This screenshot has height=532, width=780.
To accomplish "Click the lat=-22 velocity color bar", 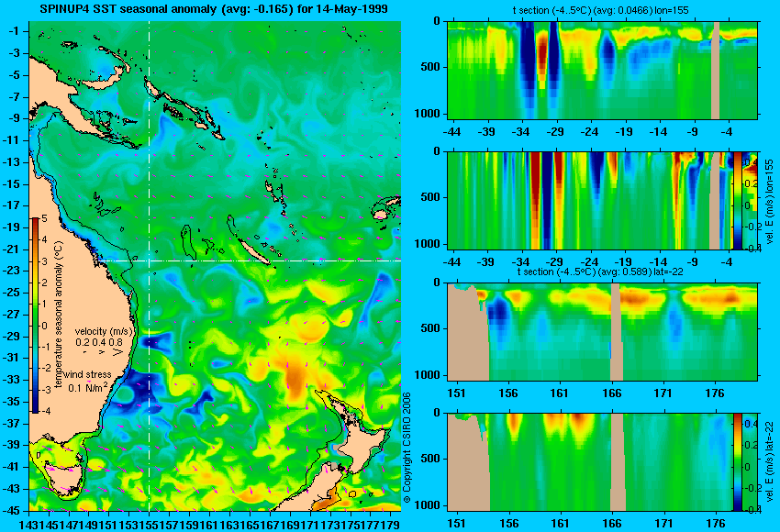I will pos(738,462).
